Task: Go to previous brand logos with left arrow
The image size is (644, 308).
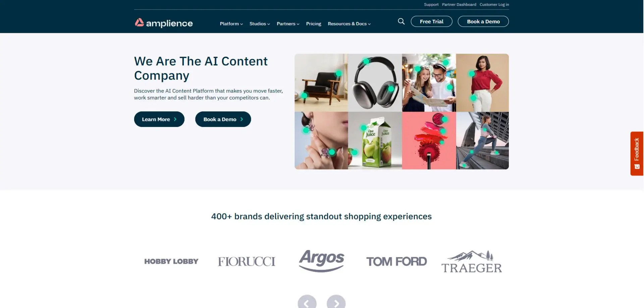Action: pos(307,303)
